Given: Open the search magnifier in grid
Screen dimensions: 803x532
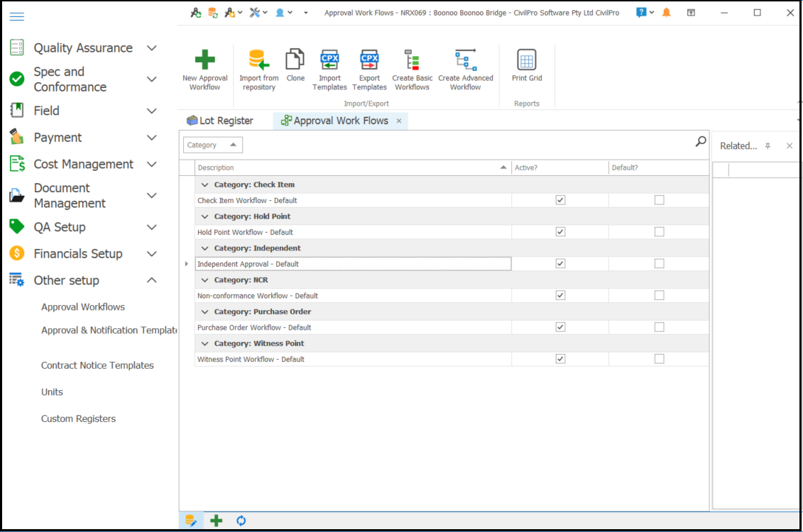Looking at the screenshot, I should click(700, 142).
